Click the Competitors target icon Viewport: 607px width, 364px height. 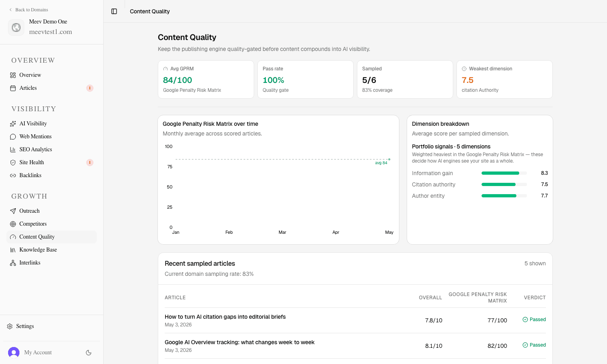click(13, 224)
